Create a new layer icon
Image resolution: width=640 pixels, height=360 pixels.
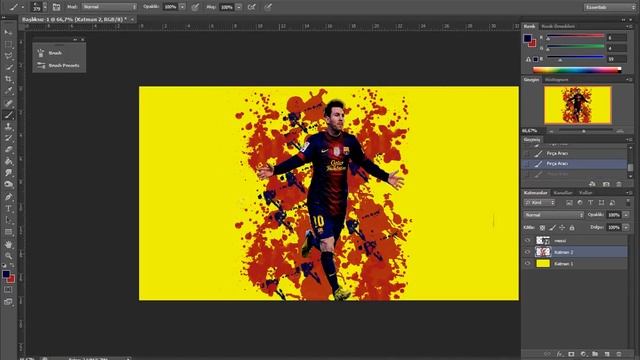pos(607,354)
